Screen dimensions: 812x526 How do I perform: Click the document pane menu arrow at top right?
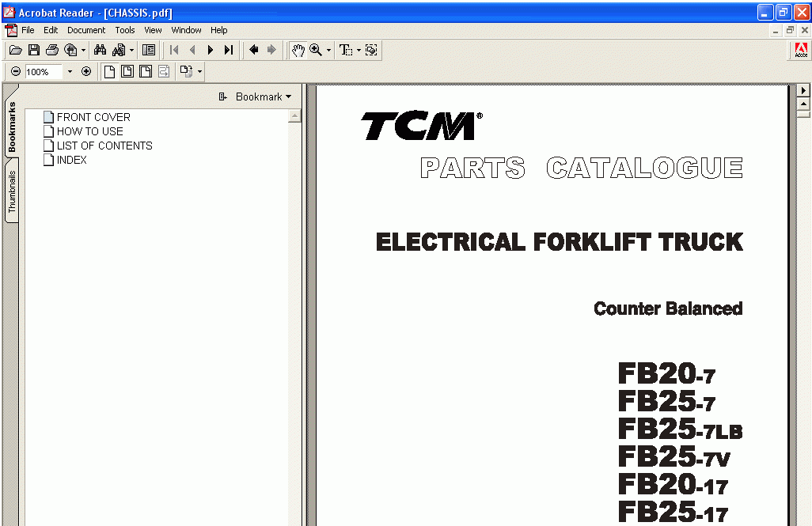click(x=803, y=90)
